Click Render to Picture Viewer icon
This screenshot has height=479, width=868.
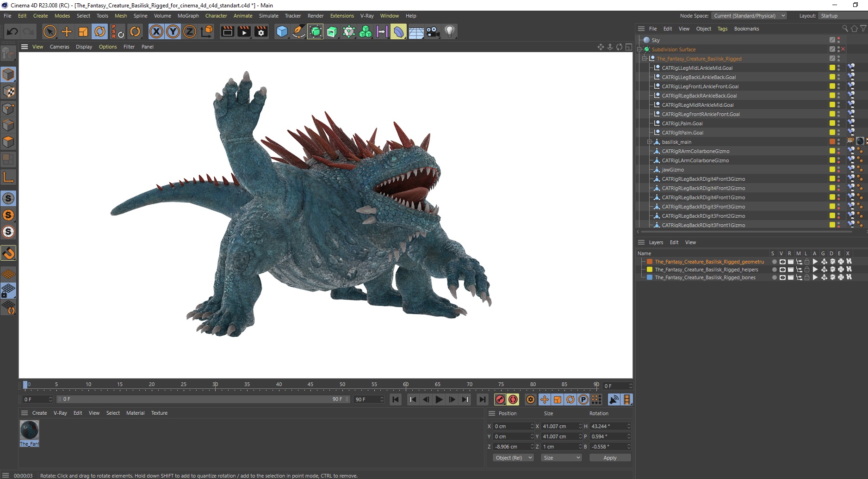coord(244,31)
